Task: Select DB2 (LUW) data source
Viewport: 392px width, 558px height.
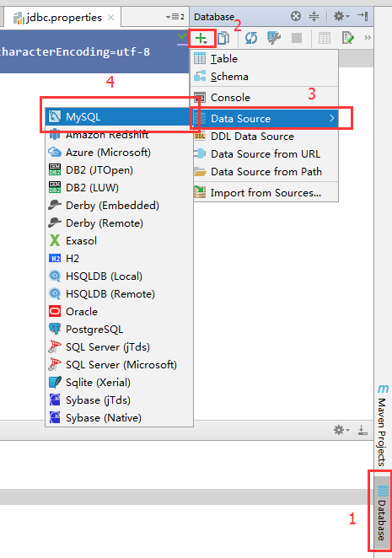Action: point(119,187)
